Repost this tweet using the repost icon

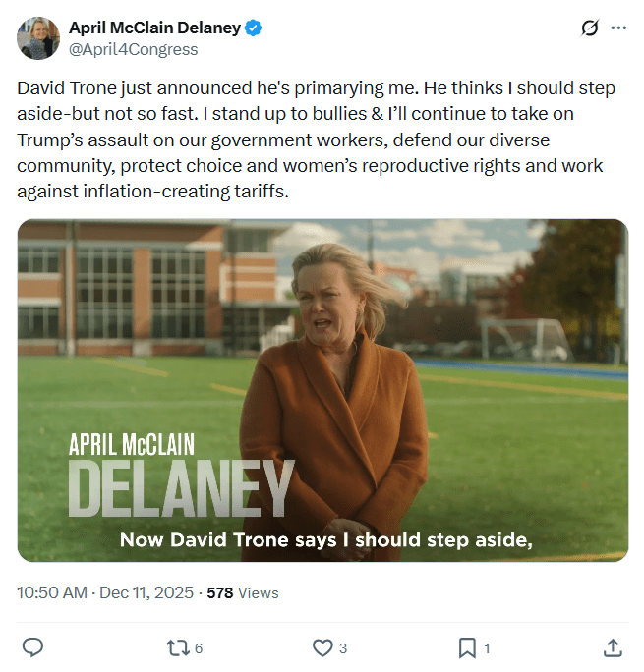177,647
